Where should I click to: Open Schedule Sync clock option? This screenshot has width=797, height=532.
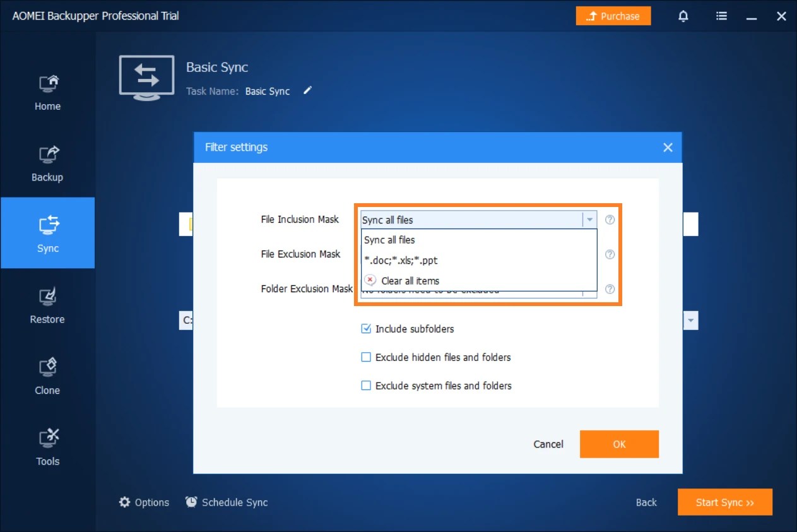point(227,502)
